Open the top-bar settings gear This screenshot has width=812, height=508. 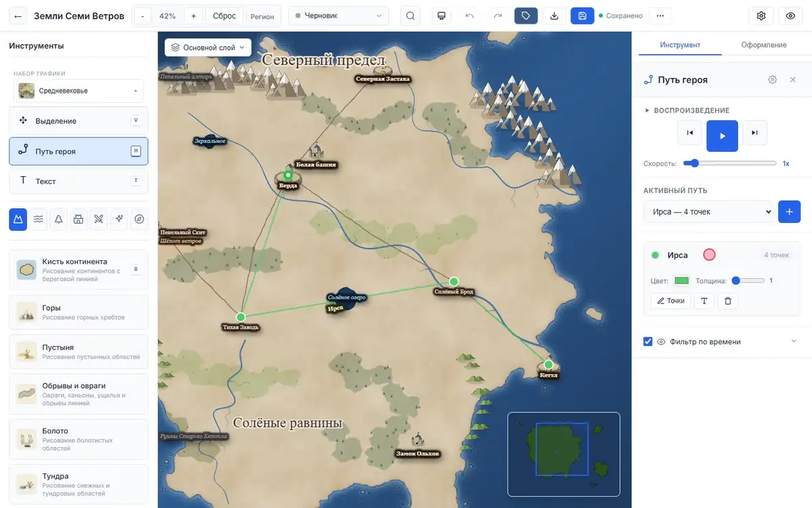coord(761,16)
